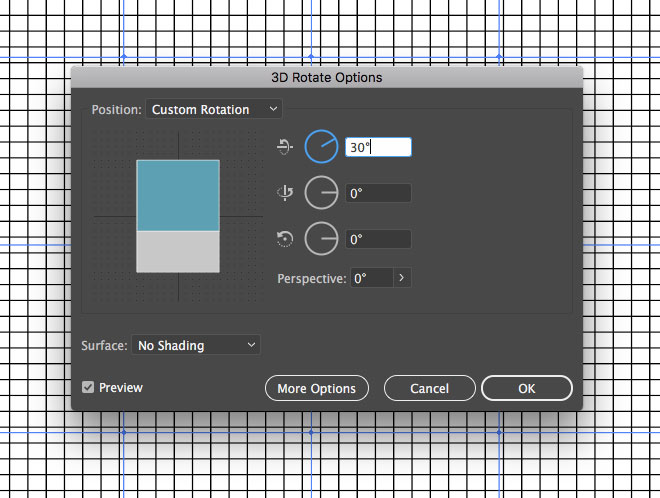660x498 pixels.
Task: Focus the Z axis rotation value field
Action: 378,239
